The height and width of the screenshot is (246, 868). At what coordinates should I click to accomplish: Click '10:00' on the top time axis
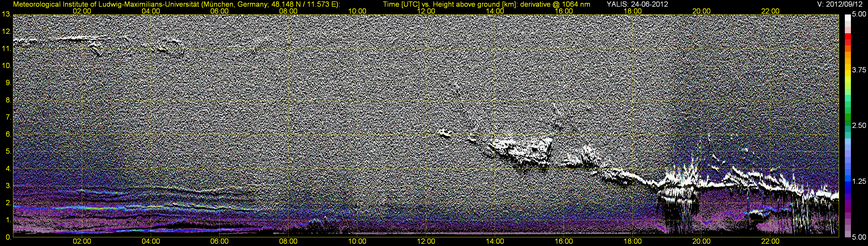tap(357, 11)
